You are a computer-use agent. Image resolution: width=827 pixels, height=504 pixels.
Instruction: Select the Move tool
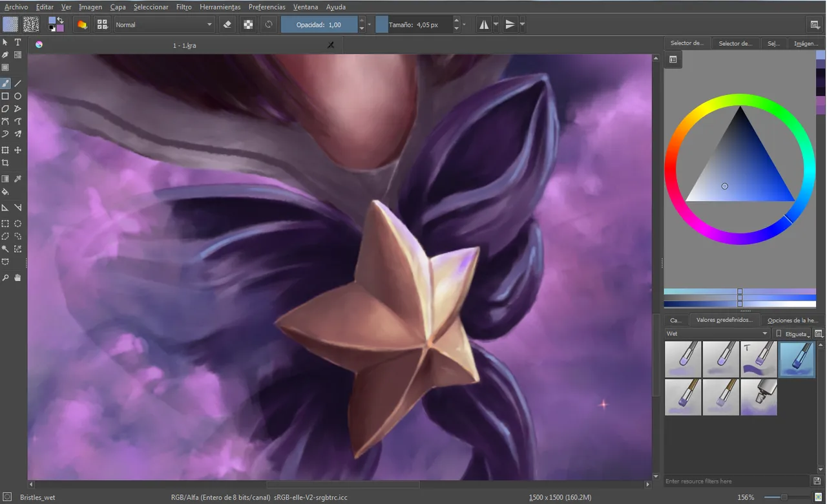pos(18,150)
